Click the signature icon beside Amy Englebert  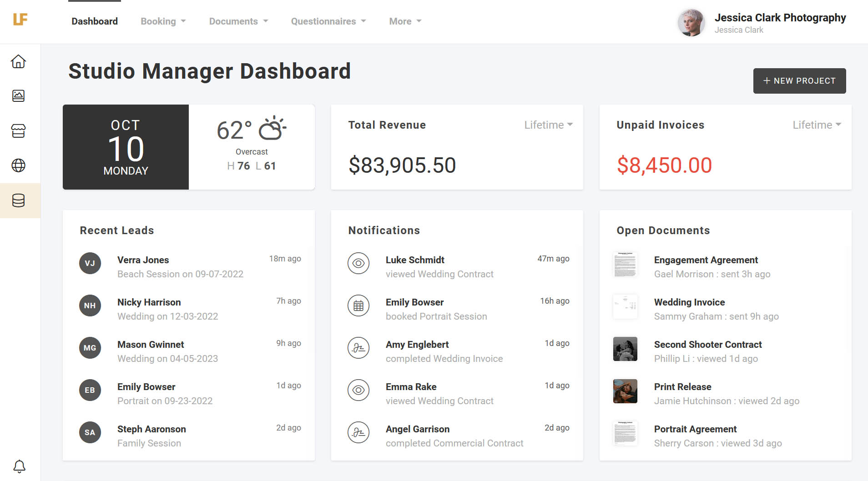pos(358,348)
